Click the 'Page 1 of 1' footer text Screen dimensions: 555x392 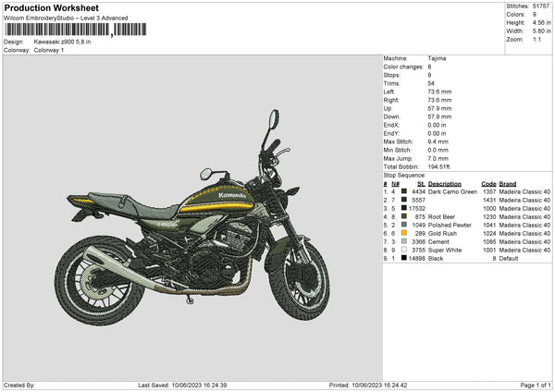click(536, 385)
